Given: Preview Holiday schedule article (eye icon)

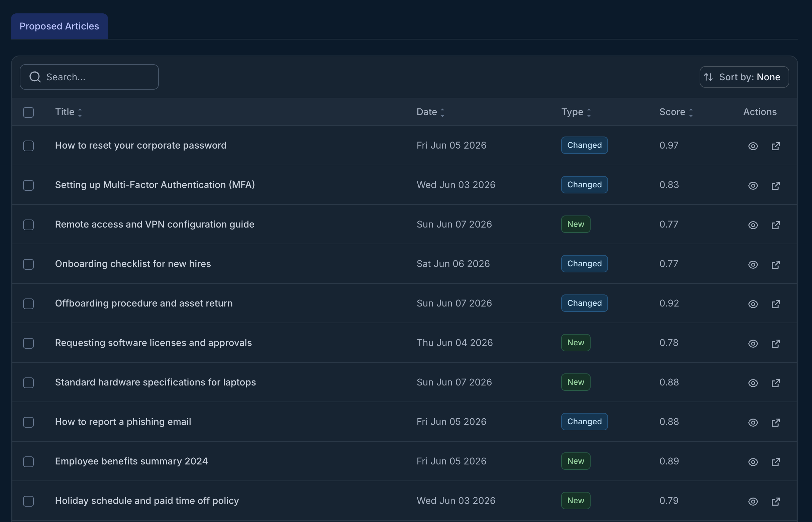Looking at the screenshot, I should (753, 502).
